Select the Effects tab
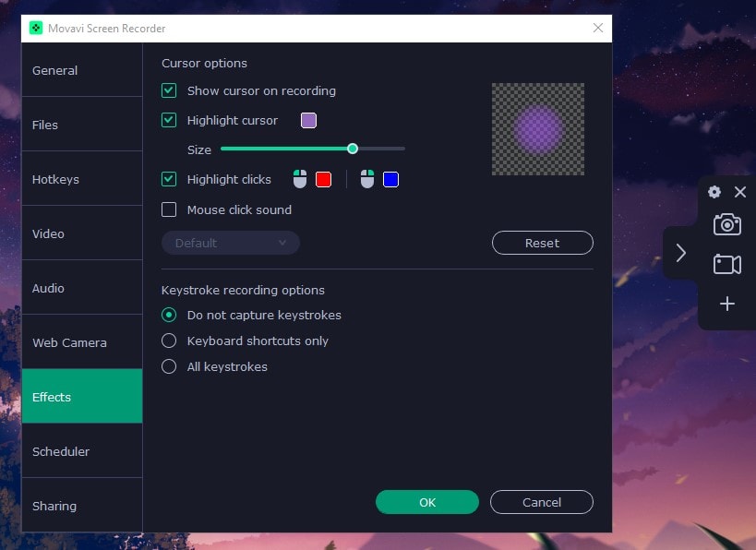Screen dimensions: 756x550 (x=82, y=396)
